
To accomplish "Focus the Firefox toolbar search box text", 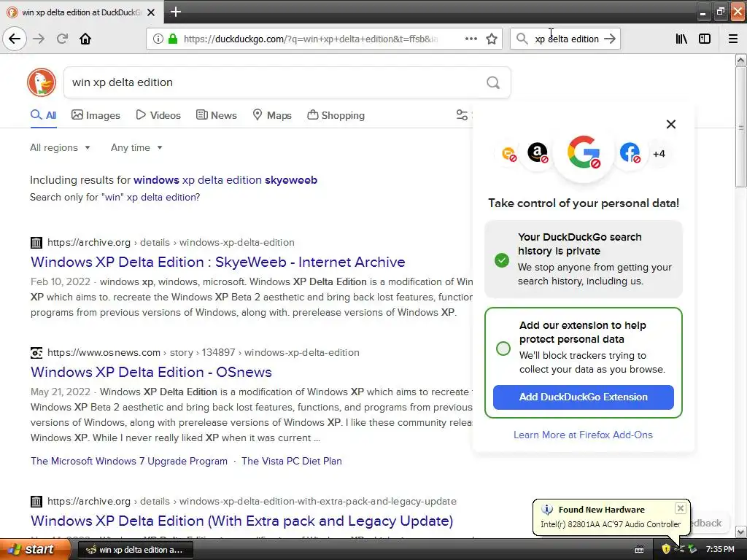I will coord(566,39).
